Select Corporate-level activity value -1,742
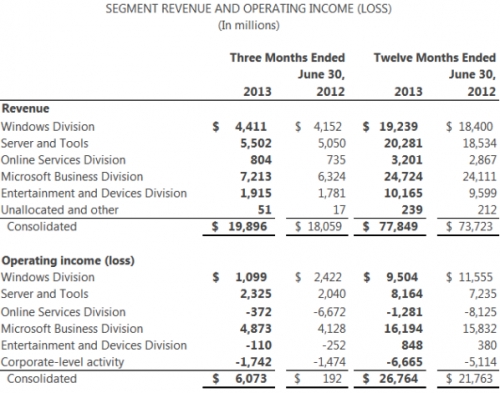The image size is (500, 393). coord(253,362)
